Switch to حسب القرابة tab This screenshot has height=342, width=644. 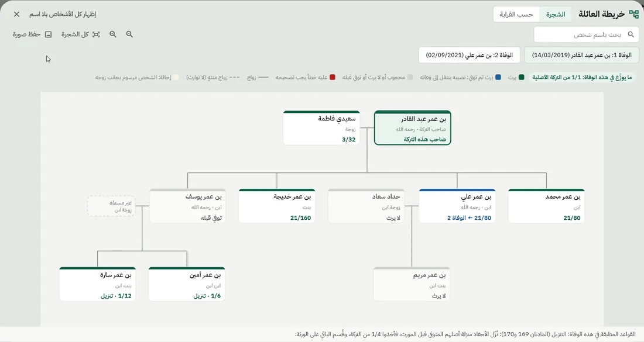(516, 15)
